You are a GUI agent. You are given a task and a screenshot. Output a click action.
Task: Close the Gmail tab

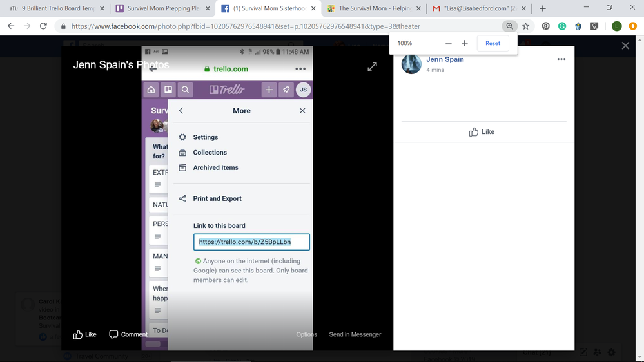(x=523, y=8)
